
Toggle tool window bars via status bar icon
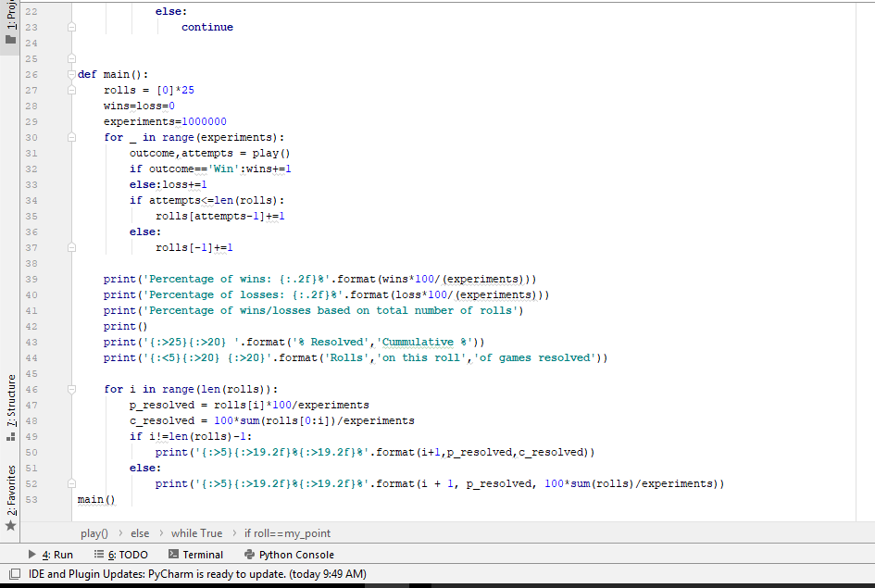click(x=14, y=574)
